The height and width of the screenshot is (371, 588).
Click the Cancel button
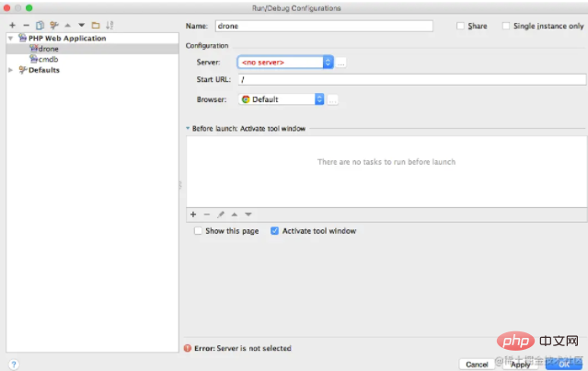coord(477,364)
